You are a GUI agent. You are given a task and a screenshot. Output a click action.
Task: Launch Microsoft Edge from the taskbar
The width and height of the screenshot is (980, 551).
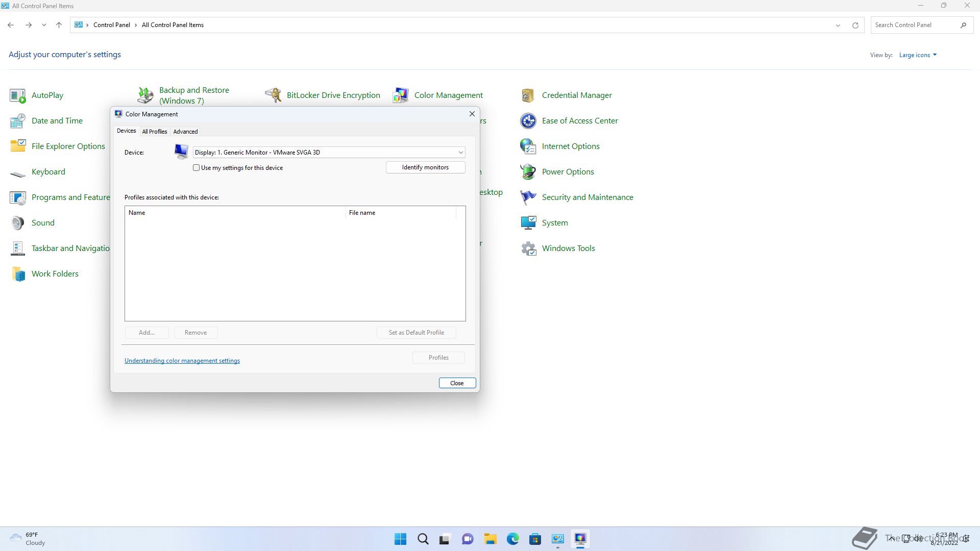tap(512, 539)
